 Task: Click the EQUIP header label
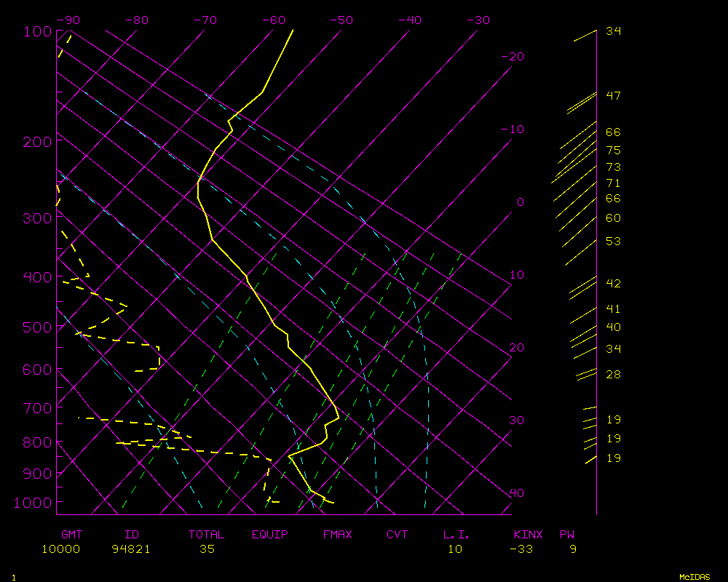click(270, 535)
